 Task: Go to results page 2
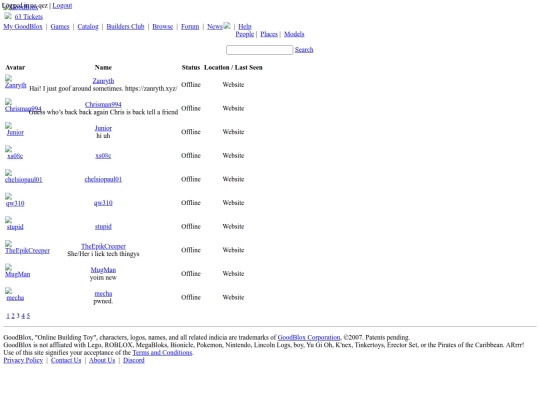point(13,316)
